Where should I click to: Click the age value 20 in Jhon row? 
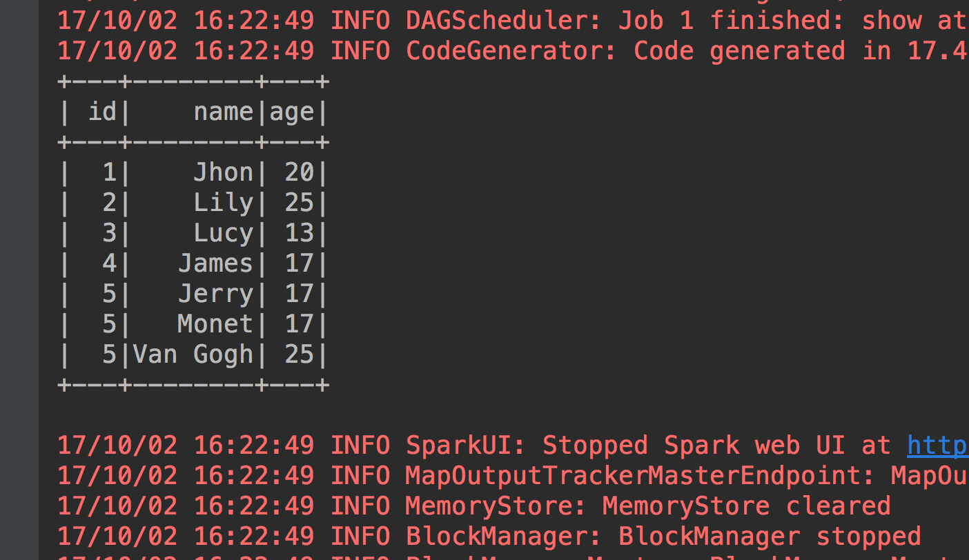(300, 172)
